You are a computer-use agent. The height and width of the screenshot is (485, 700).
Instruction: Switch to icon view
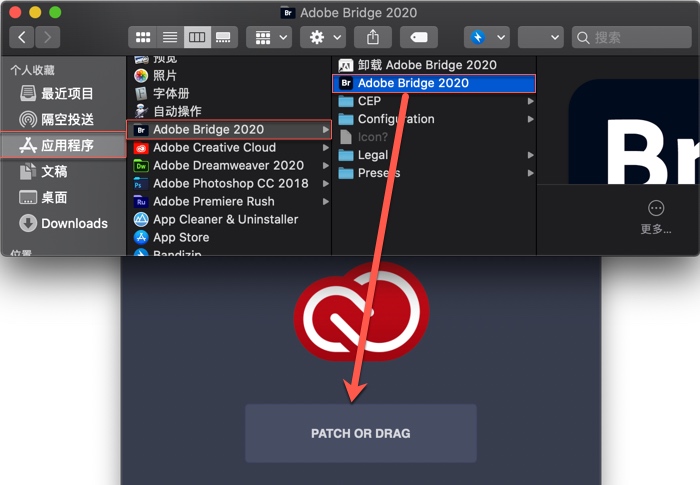(142, 37)
